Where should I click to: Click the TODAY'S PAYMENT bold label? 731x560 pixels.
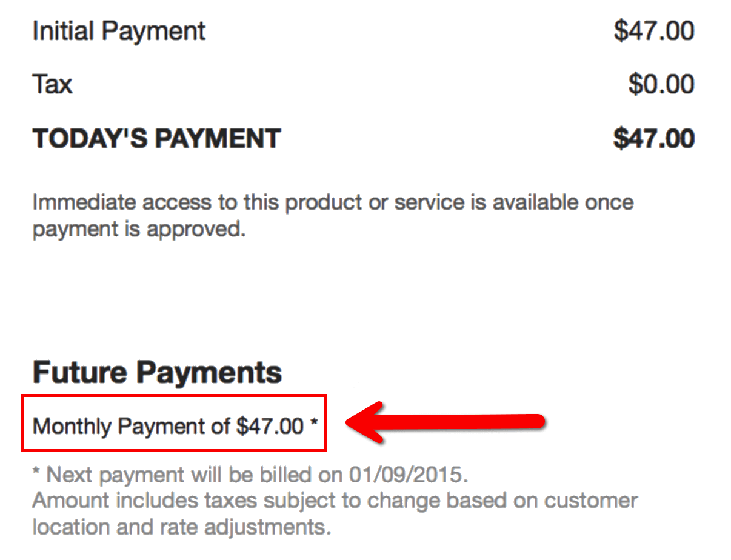click(x=156, y=139)
